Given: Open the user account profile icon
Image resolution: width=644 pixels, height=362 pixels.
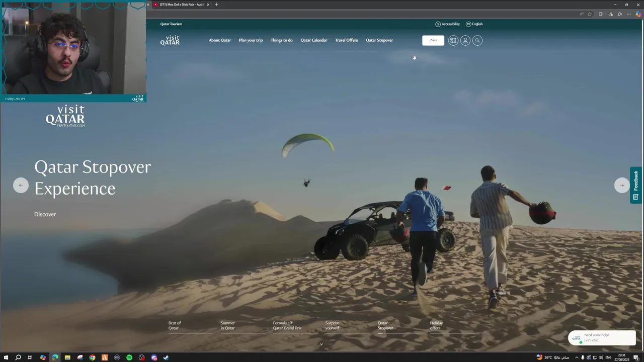Looking at the screenshot, I should coord(465,40).
